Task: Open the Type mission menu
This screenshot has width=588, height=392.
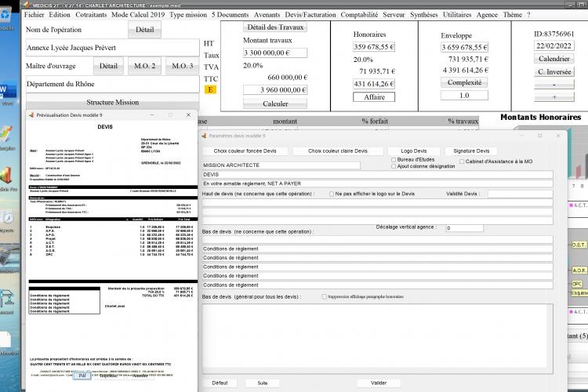Action: (188, 15)
